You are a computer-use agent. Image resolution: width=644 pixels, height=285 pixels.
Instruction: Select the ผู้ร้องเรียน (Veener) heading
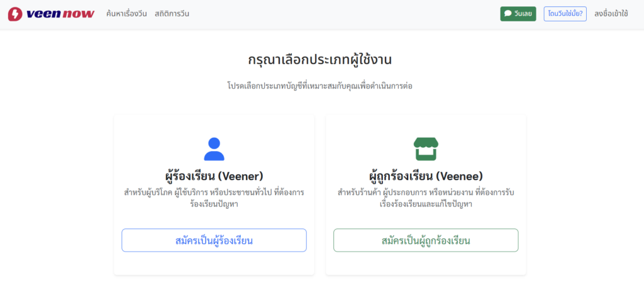214,176
